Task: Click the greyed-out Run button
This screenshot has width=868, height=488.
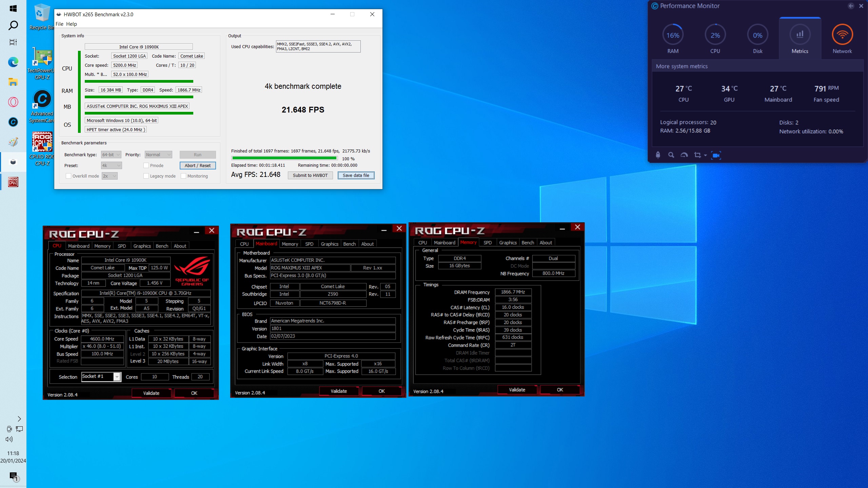Action: pyautogui.click(x=197, y=155)
